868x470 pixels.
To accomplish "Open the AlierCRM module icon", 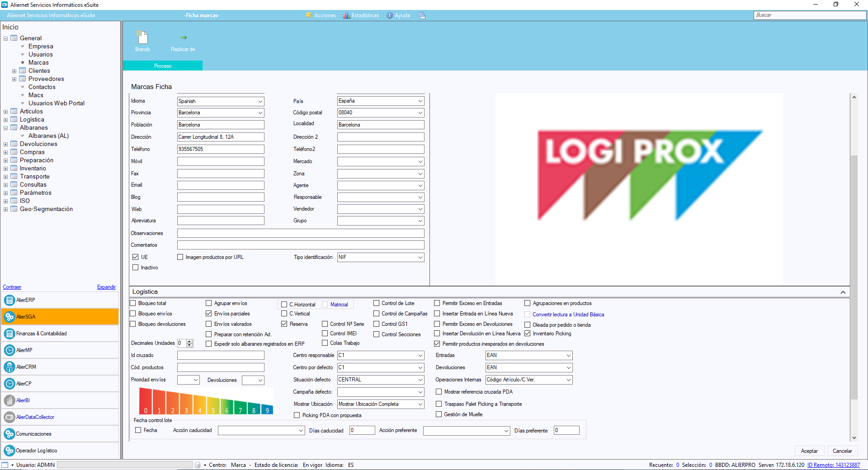I will point(9,367).
